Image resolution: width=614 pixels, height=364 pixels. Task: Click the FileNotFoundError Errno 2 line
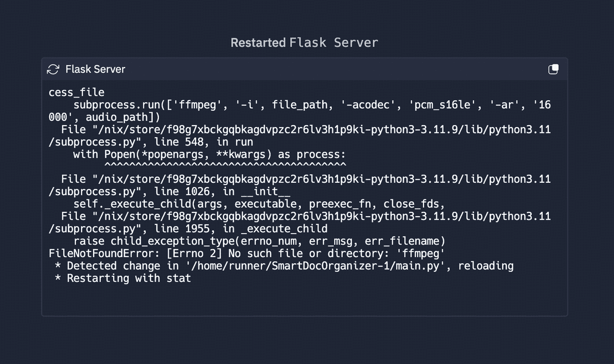247,253
